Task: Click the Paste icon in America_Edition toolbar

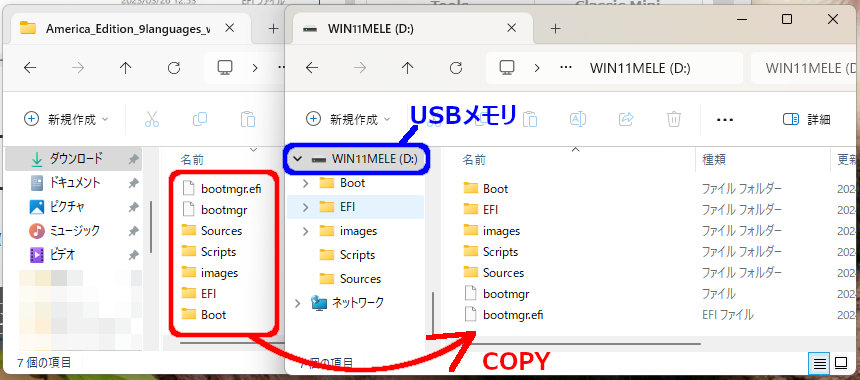Action: [x=248, y=119]
